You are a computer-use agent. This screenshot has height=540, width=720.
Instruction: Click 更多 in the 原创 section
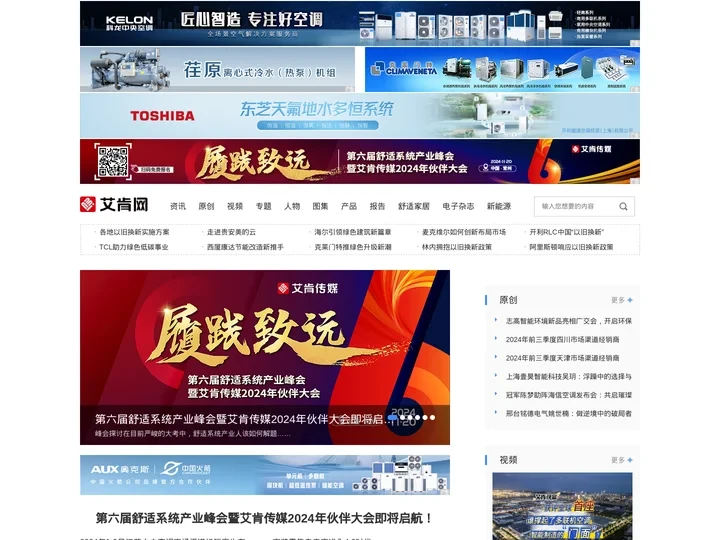coord(618,300)
